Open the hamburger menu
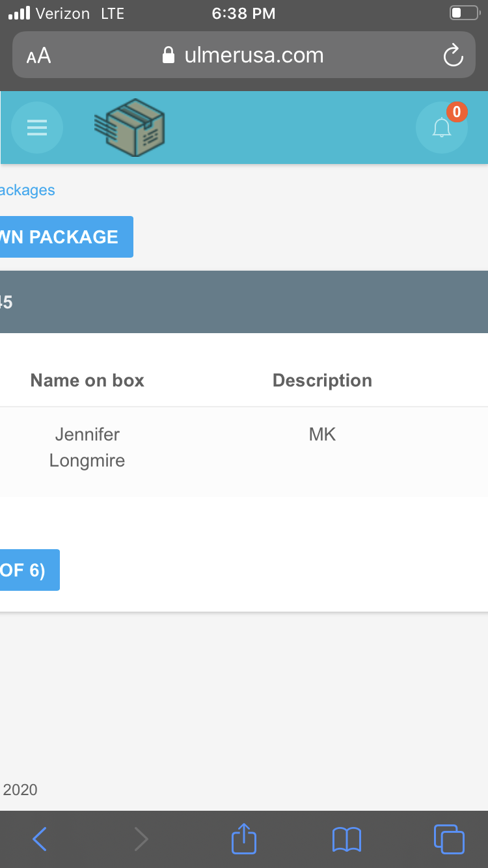Image resolution: width=488 pixels, height=868 pixels. click(x=37, y=128)
